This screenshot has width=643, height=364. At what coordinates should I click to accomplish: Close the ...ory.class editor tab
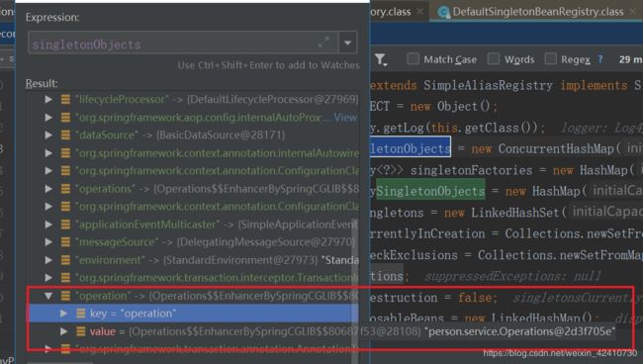click(419, 12)
